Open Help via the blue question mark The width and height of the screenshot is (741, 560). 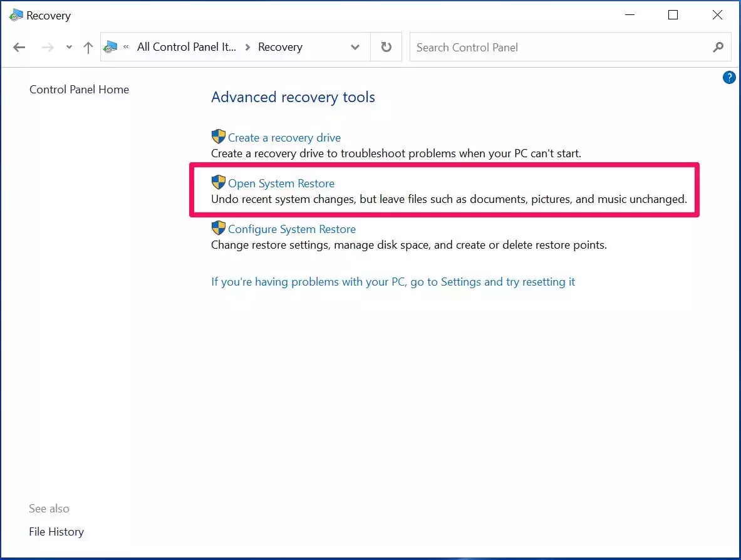(729, 78)
